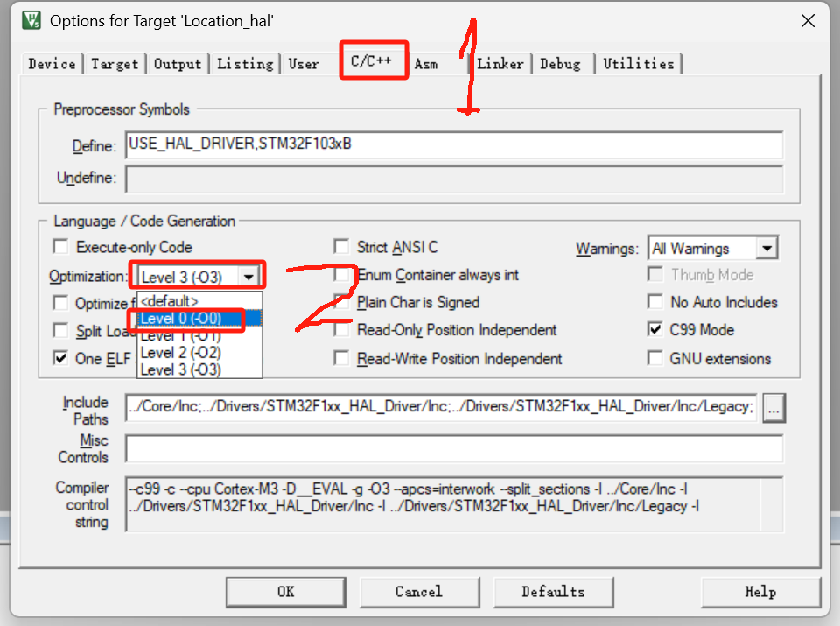Open the Linker tab
This screenshot has height=626, width=840.
pyautogui.click(x=500, y=64)
